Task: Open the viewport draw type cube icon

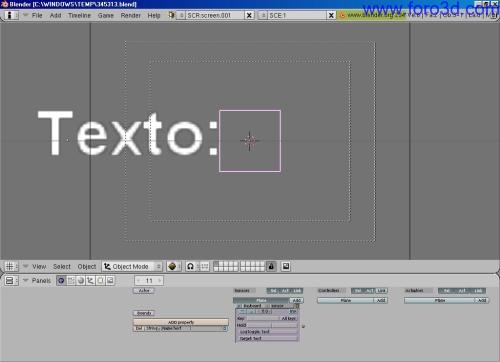Action: 173,267
